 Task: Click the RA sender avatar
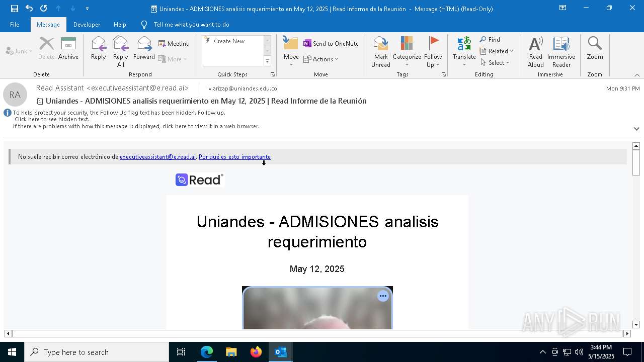pyautogui.click(x=15, y=95)
